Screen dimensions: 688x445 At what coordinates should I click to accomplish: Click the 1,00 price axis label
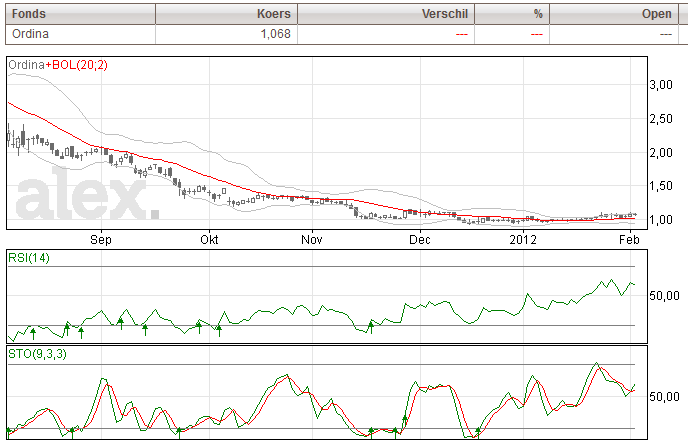coord(661,219)
